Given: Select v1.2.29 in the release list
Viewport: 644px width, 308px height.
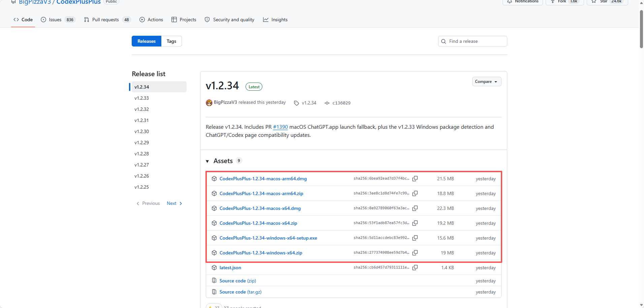Looking at the screenshot, I should [159, 143].
